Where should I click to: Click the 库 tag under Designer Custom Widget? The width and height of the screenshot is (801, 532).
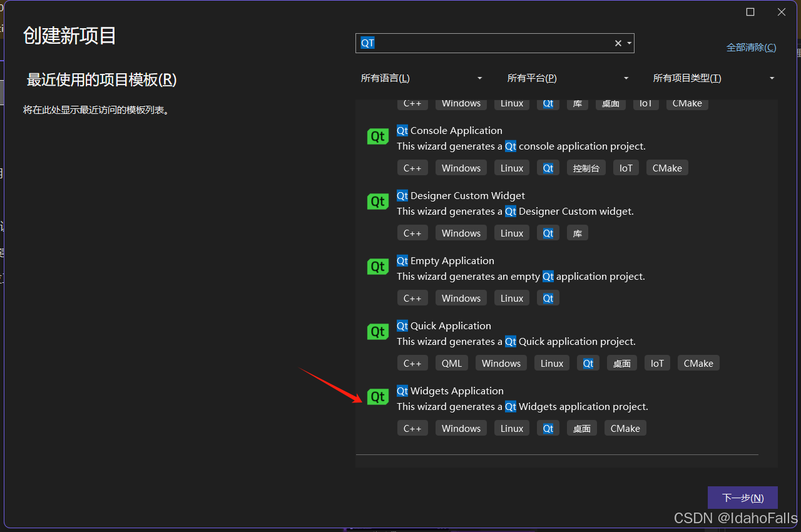578,233
